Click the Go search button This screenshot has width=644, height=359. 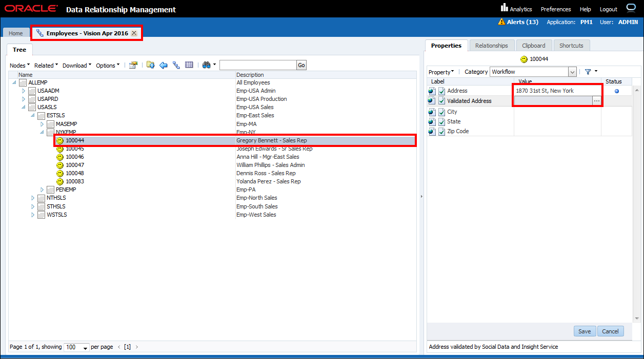301,65
